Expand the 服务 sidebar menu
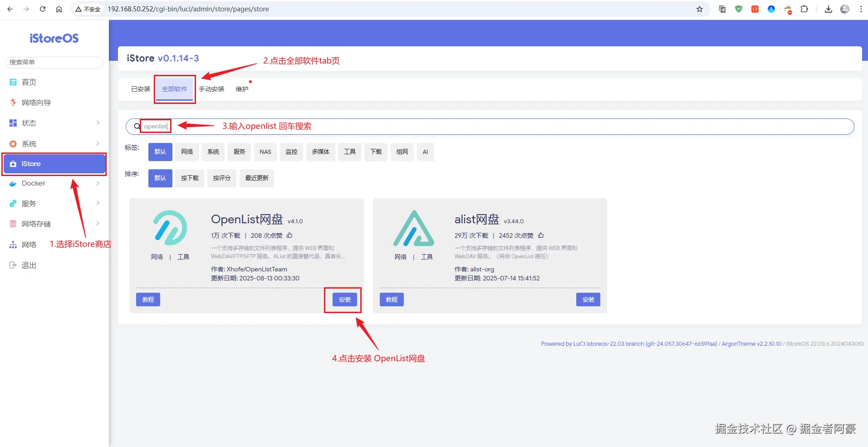 (x=54, y=204)
